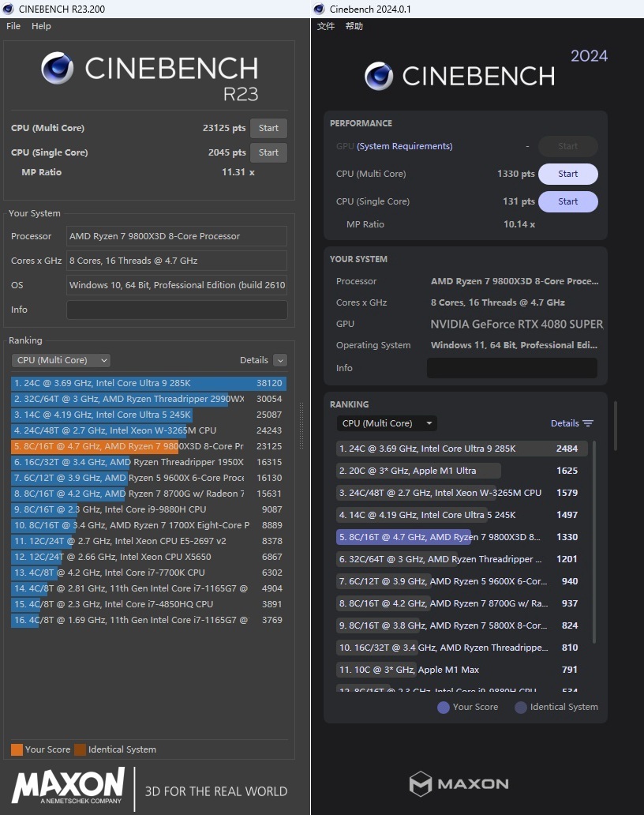The width and height of the screenshot is (644, 815).
Task: Click the MAXON logo in R23 footer
Action: (69, 786)
